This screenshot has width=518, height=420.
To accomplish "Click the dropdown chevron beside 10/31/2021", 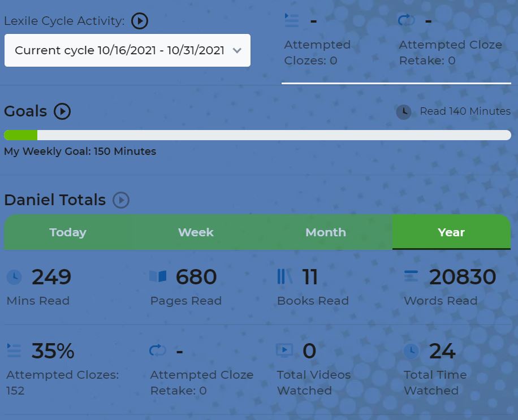I will [237, 50].
